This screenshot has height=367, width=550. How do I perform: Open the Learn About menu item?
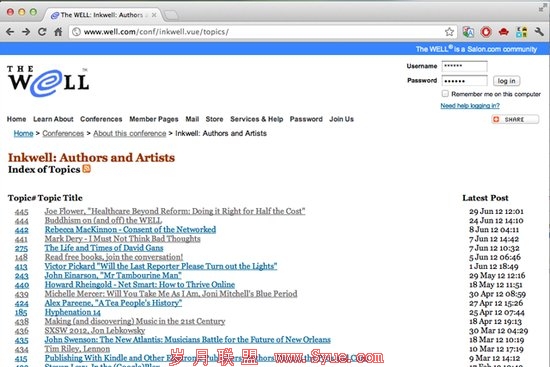53,119
